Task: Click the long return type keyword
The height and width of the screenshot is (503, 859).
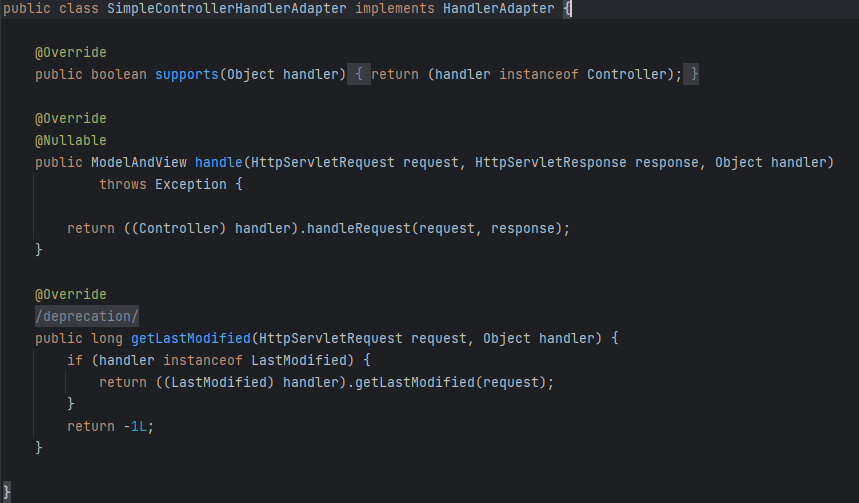Action: 107,338
